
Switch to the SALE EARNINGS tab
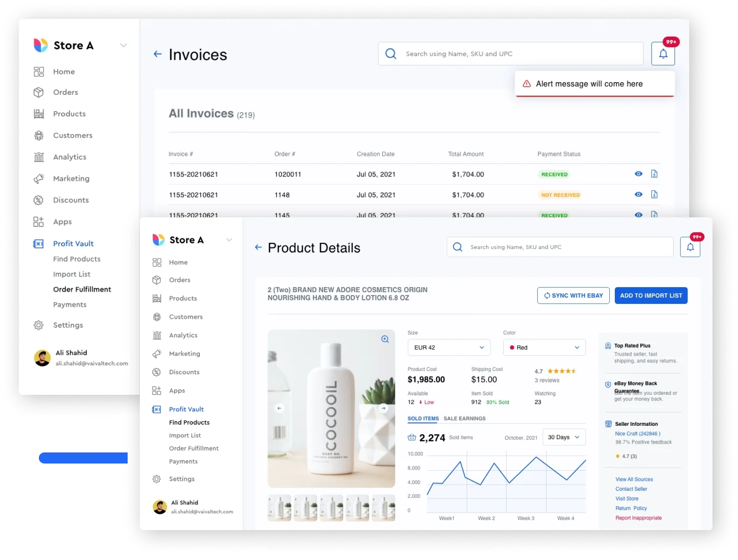coord(464,419)
